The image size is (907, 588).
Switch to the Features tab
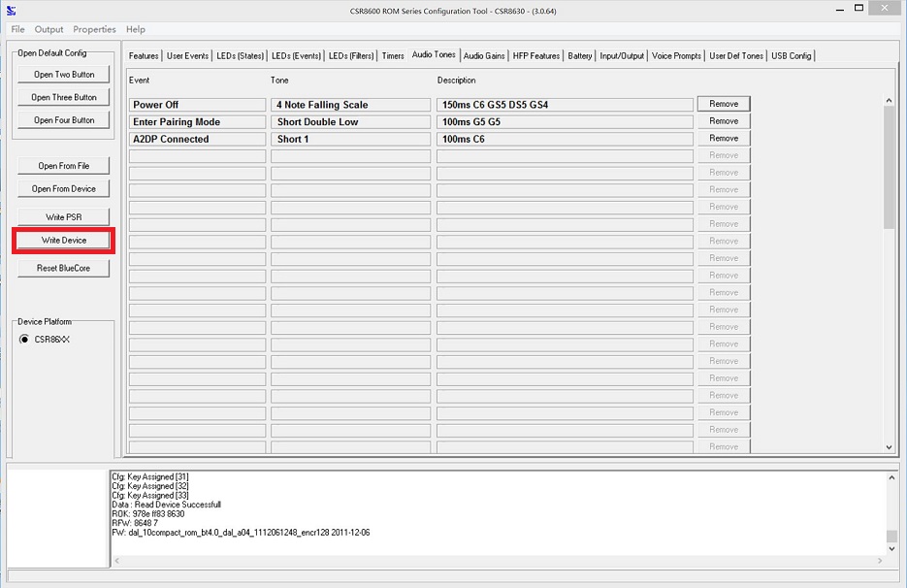143,55
